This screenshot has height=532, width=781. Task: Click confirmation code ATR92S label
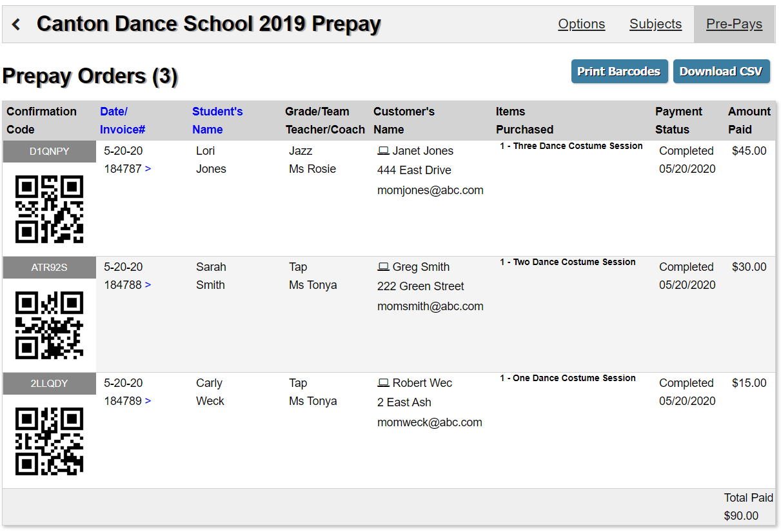(49, 268)
